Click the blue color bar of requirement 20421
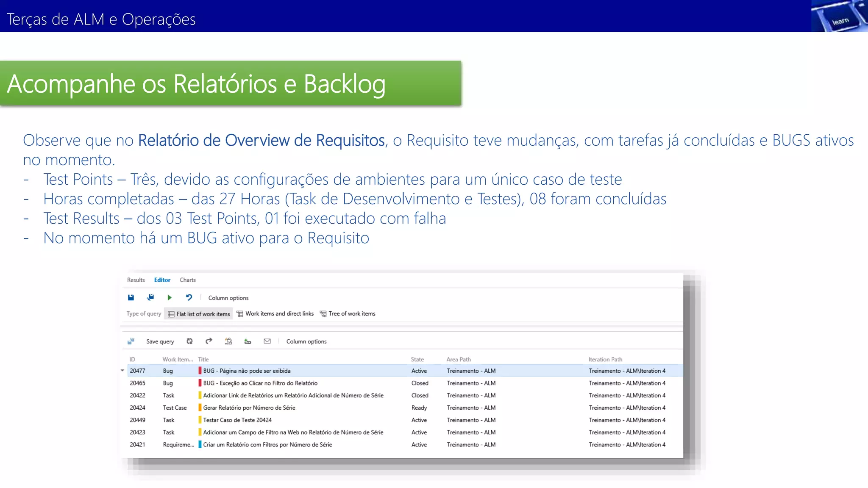 [x=200, y=444]
